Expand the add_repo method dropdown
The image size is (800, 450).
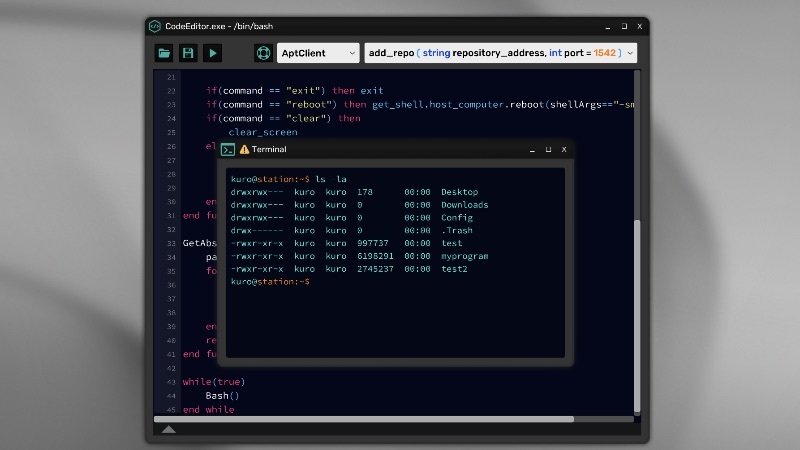point(501,53)
